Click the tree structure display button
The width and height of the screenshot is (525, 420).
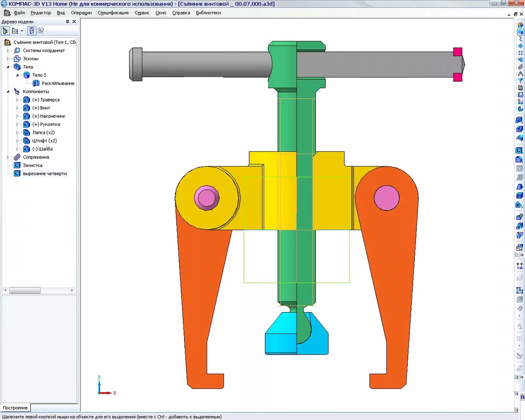(5, 31)
